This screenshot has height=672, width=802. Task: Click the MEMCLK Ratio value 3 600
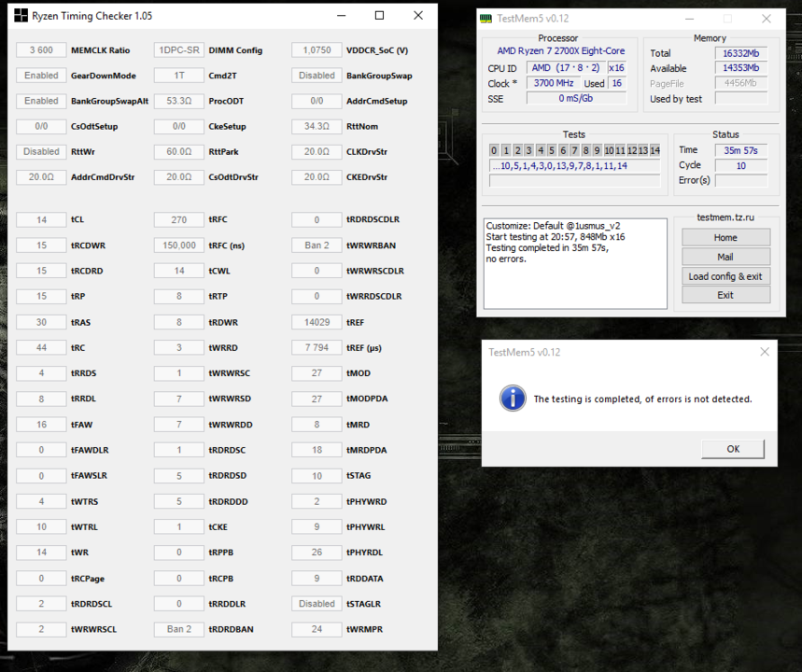tap(41, 50)
